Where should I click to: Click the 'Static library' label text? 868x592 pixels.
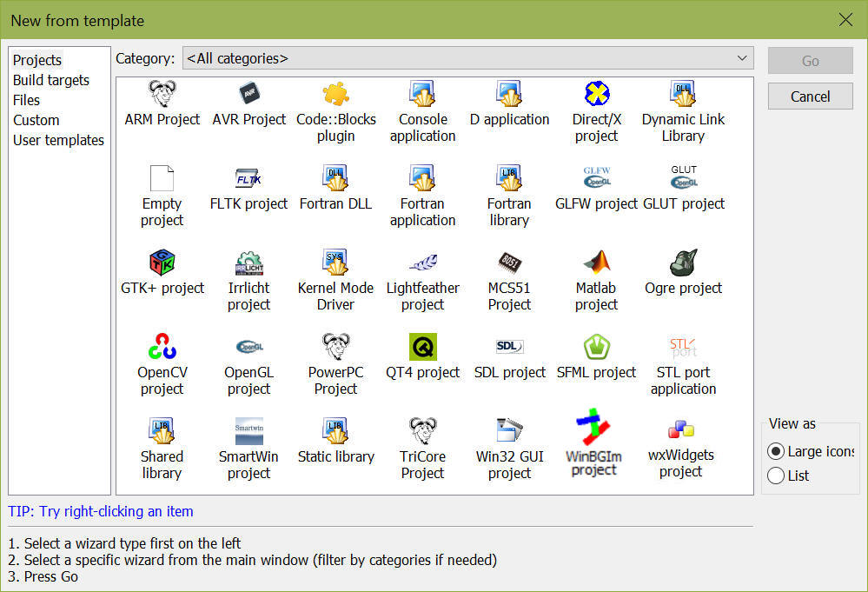(x=336, y=456)
